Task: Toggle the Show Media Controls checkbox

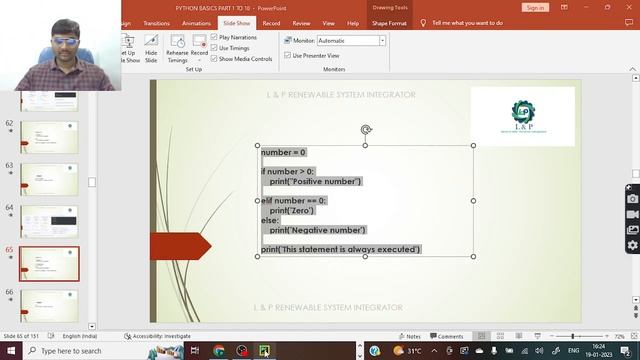Action: 214,58
